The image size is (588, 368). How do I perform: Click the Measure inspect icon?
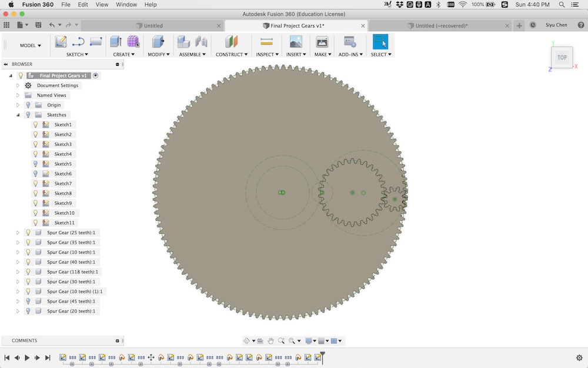pyautogui.click(x=266, y=42)
